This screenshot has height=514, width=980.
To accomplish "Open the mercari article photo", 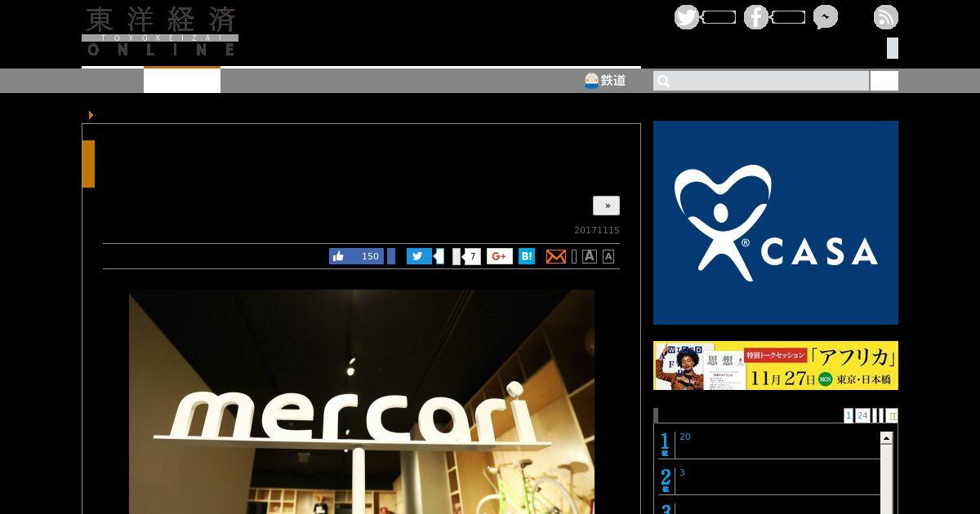I will point(362,401).
